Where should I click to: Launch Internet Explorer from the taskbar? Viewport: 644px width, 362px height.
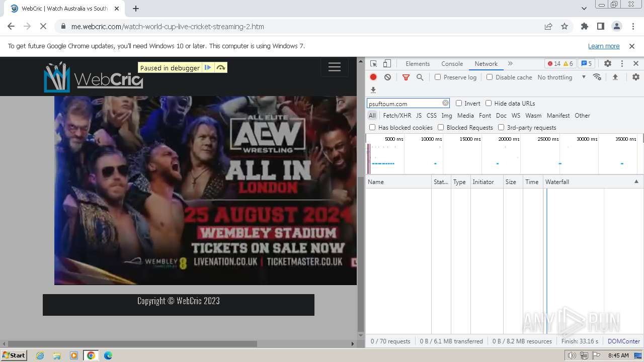pyautogui.click(x=40, y=355)
